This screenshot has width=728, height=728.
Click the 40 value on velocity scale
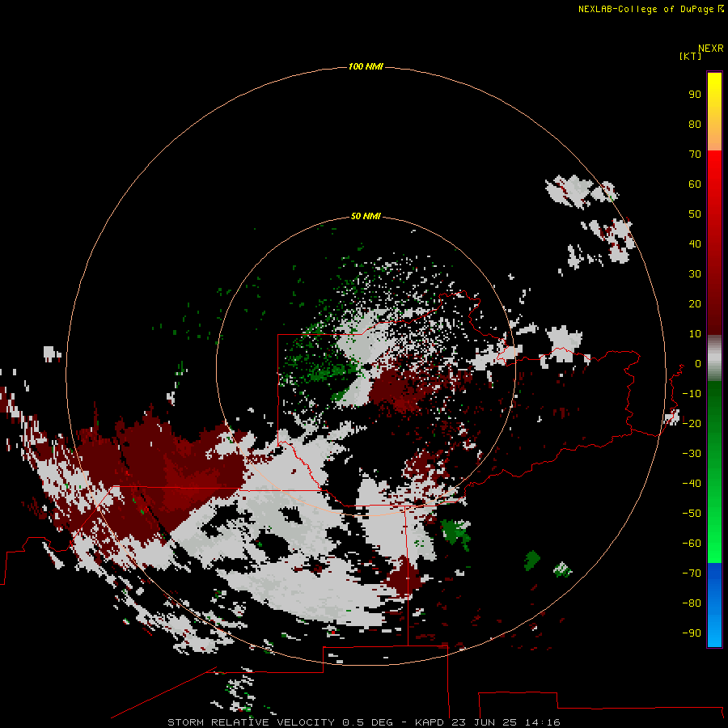point(695,243)
